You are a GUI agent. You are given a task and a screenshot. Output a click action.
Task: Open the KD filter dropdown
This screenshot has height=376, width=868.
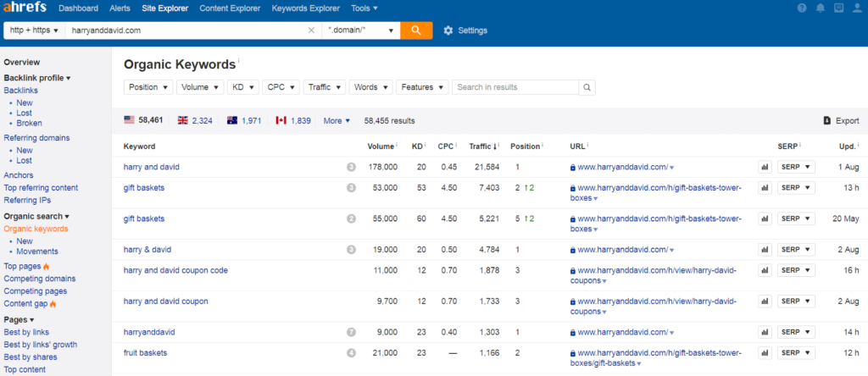[x=242, y=87]
